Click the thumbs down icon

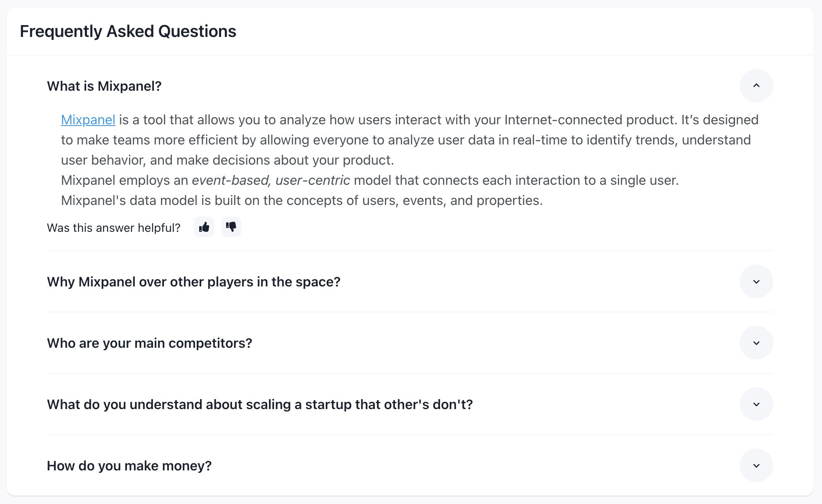point(231,227)
